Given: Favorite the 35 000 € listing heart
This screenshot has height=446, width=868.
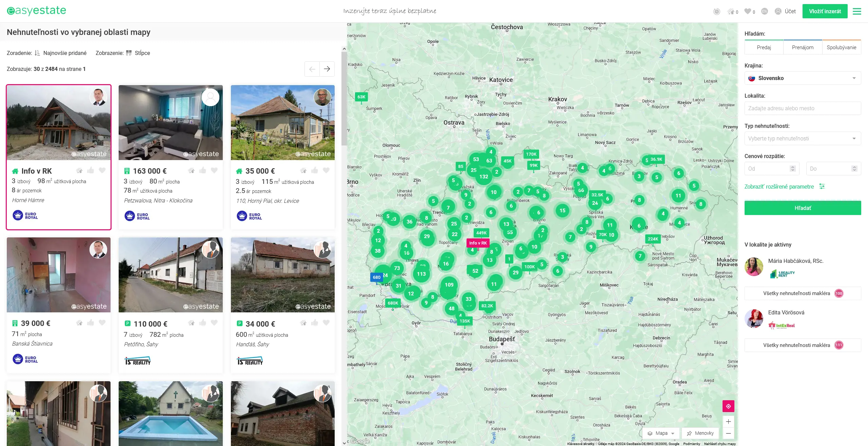Looking at the screenshot, I should (x=326, y=170).
